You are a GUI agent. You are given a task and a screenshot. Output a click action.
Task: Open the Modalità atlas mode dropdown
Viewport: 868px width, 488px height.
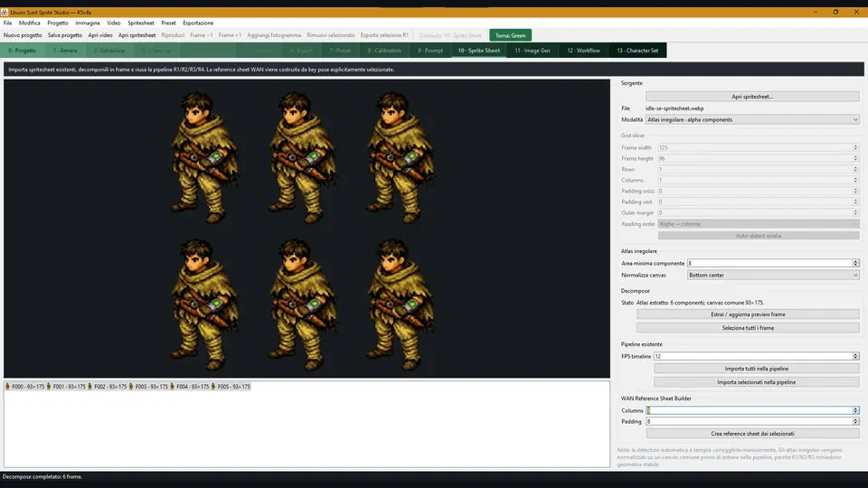click(751, 119)
